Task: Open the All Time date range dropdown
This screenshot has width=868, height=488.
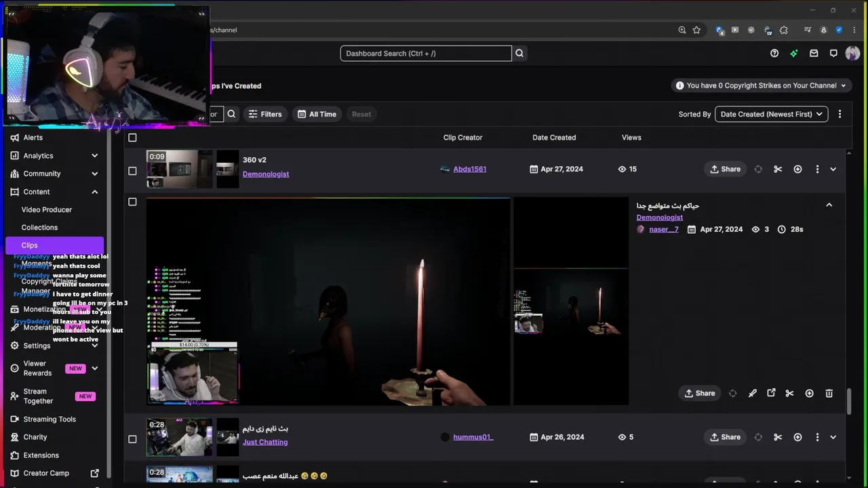Action: 317,114
